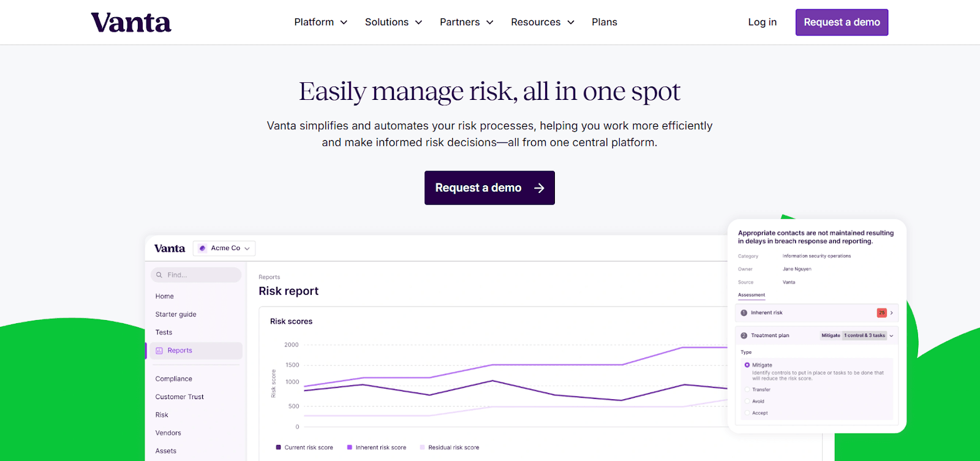
Task: Collapse the Treatment plan chevron
Action: coord(891,336)
